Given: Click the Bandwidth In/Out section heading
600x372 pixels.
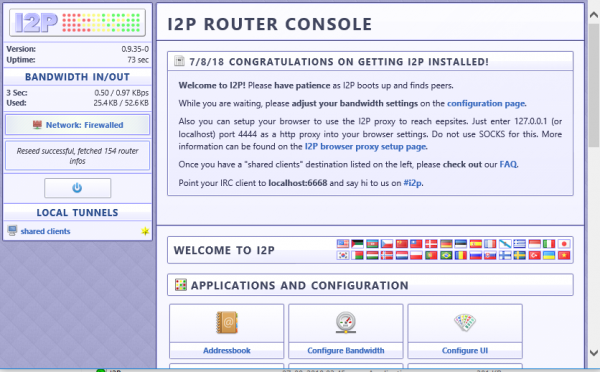Looking at the screenshot, I should 77,77.
